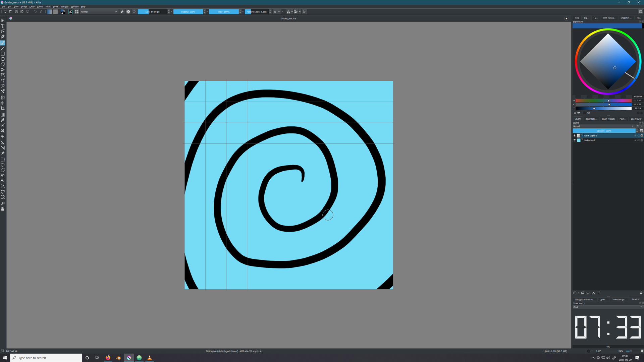
Task: Toggle horizontal mirror tool
Action: (x=288, y=12)
